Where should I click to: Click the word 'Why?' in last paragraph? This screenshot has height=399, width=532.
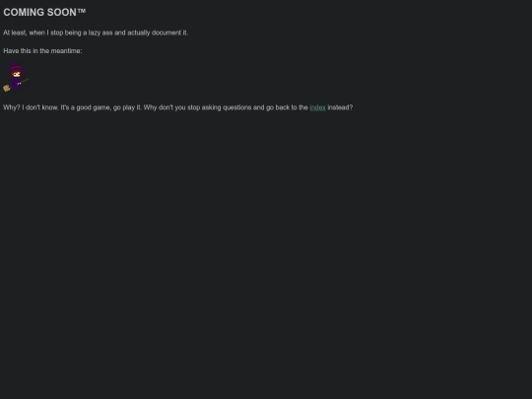click(12, 107)
